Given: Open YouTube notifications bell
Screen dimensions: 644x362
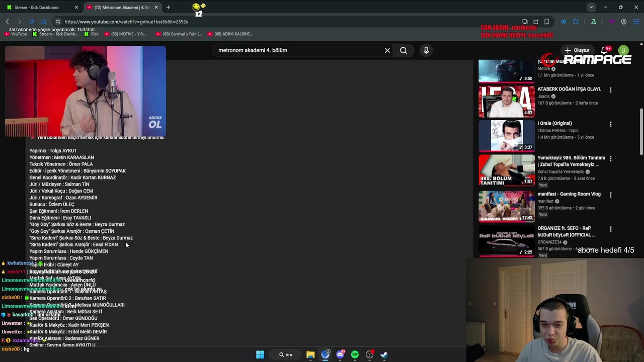Looking at the screenshot, I should (x=605, y=50).
